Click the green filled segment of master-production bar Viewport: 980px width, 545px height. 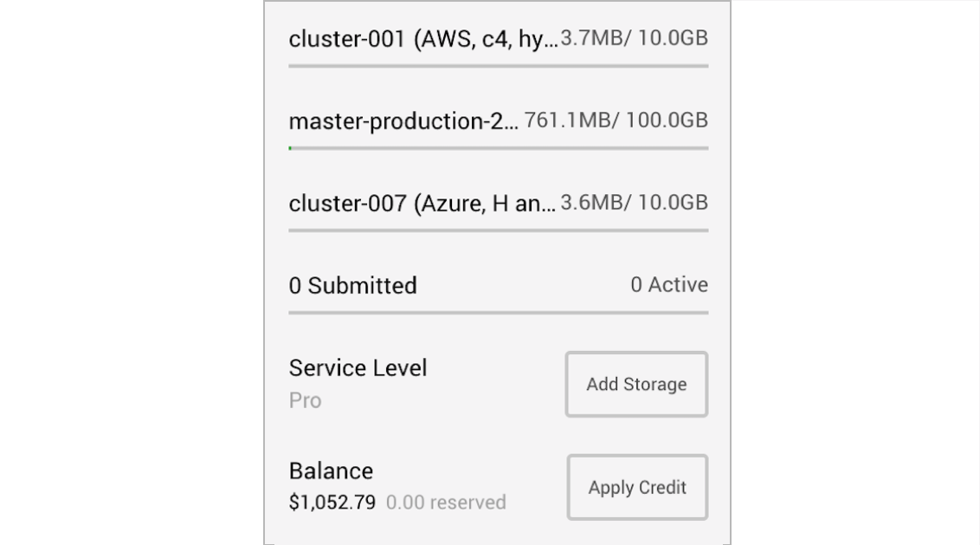[290, 148]
